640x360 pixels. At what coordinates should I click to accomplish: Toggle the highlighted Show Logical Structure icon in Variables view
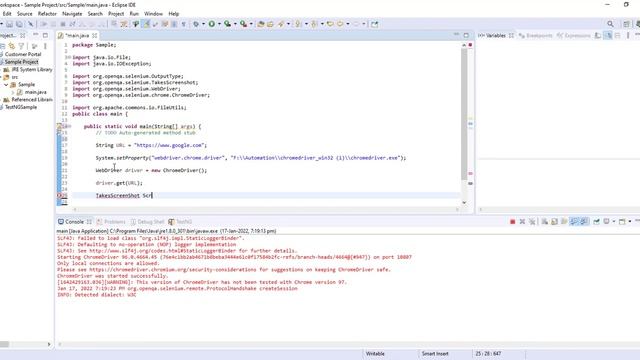[x=608, y=36]
